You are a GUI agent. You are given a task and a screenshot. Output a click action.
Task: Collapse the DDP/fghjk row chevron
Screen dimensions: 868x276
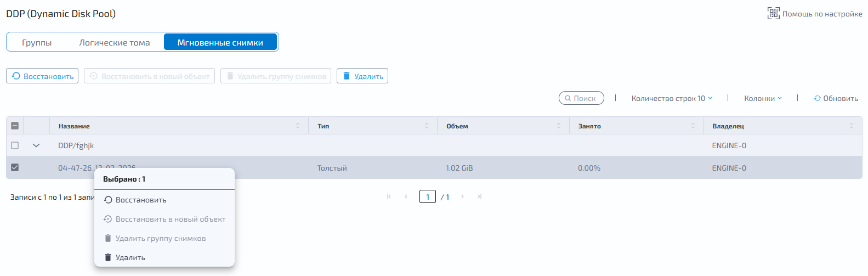pyautogui.click(x=36, y=145)
